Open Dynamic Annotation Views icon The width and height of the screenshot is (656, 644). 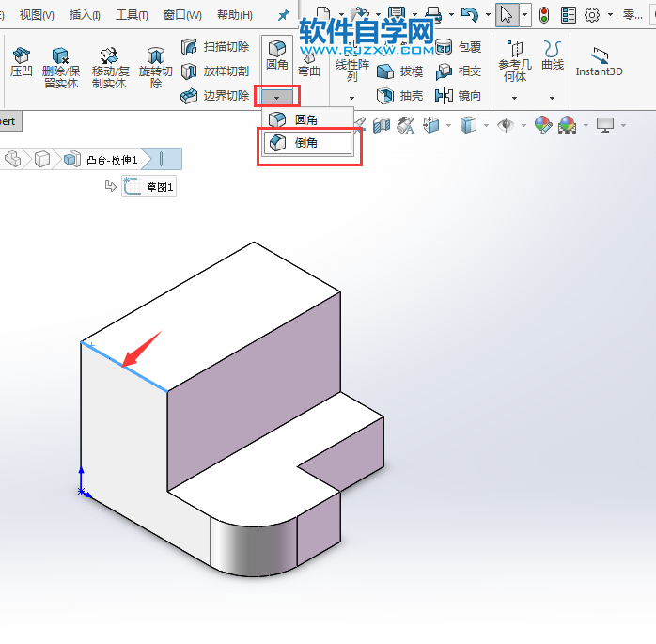click(x=406, y=125)
